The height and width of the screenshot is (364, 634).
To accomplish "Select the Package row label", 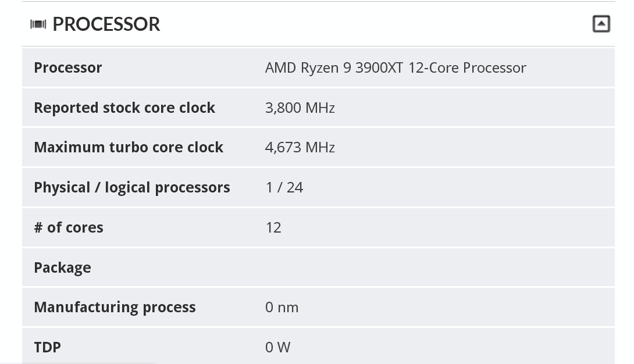I will [x=63, y=268].
